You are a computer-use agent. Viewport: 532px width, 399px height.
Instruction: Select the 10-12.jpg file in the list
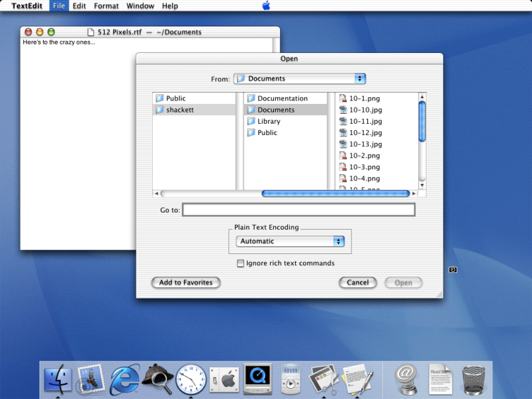coord(365,132)
